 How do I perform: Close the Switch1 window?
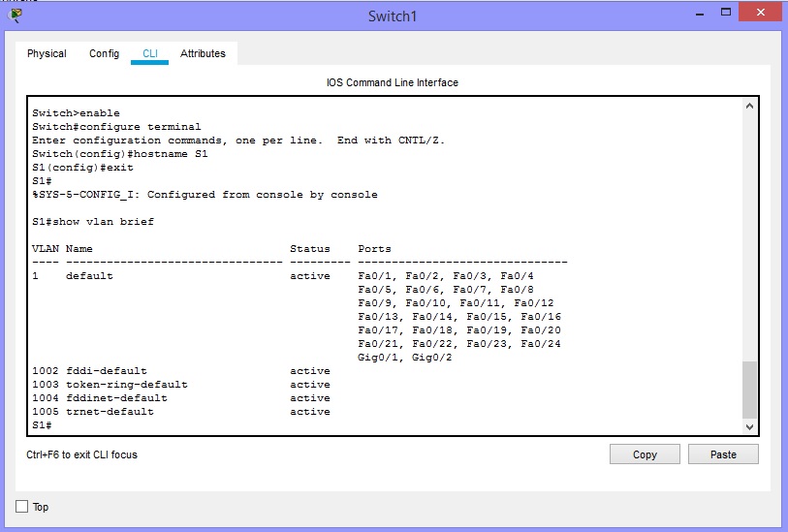pyautogui.click(x=763, y=14)
